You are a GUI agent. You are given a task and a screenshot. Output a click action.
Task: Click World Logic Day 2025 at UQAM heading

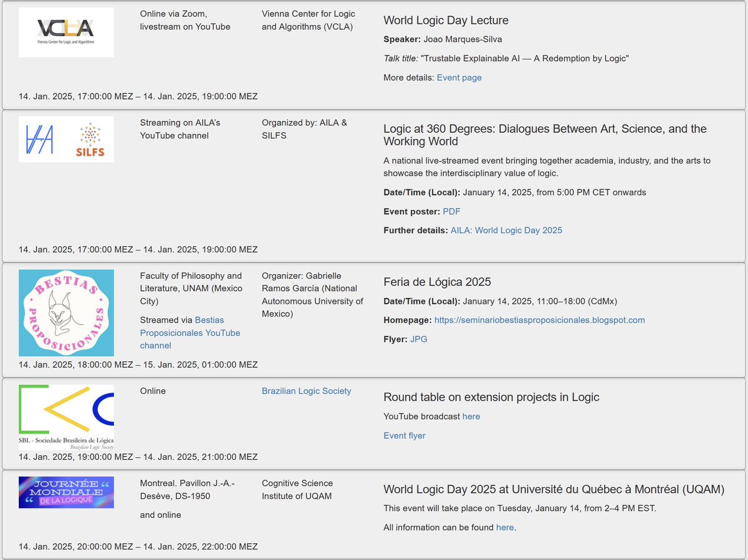point(554,490)
